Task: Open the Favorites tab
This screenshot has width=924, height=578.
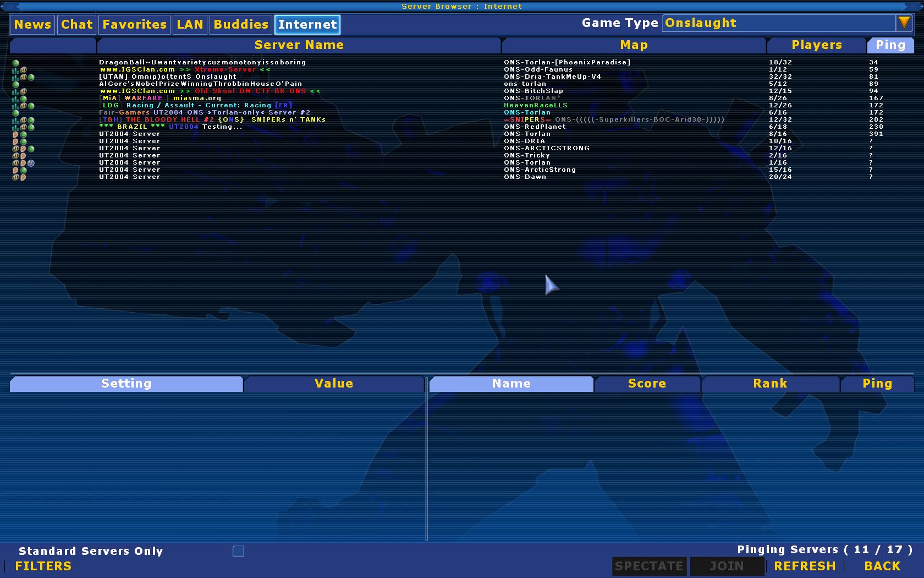Action: coord(134,24)
